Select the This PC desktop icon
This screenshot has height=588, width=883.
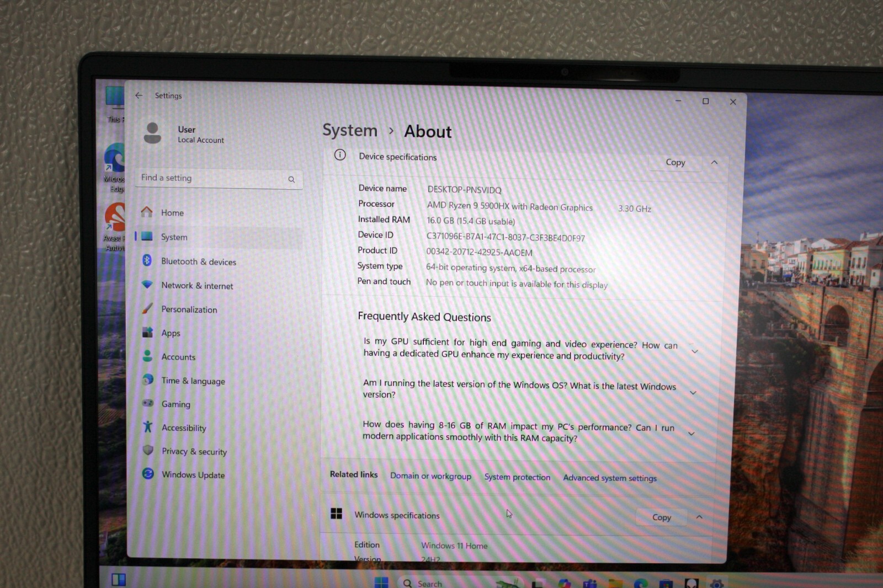coord(115,104)
